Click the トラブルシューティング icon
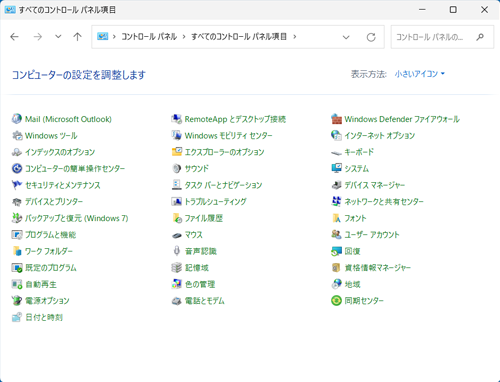 [176, 202]
